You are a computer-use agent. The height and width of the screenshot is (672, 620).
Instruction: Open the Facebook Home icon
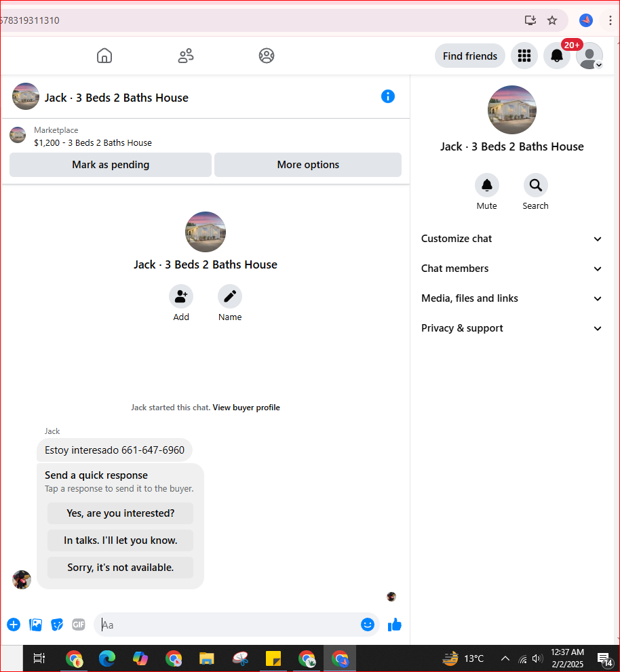click(104, 56)
